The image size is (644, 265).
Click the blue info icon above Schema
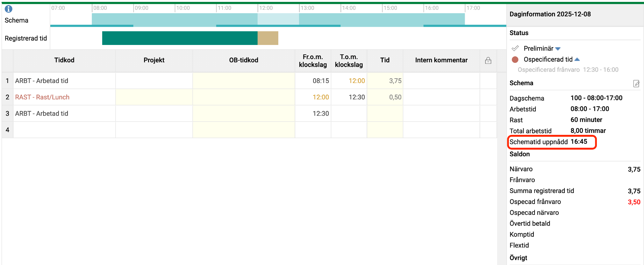tap(8, 9)
